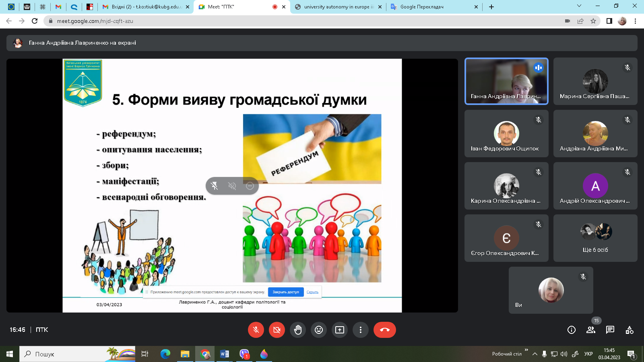
Task: Mute the presenter's audio in the floating overlay
Action: (x=232, y=186)
